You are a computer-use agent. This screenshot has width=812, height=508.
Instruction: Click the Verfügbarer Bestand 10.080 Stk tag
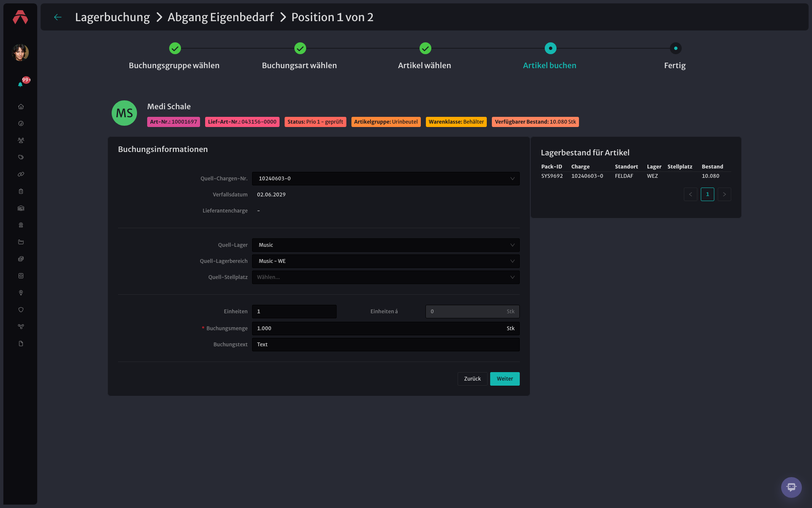point(535,122)
